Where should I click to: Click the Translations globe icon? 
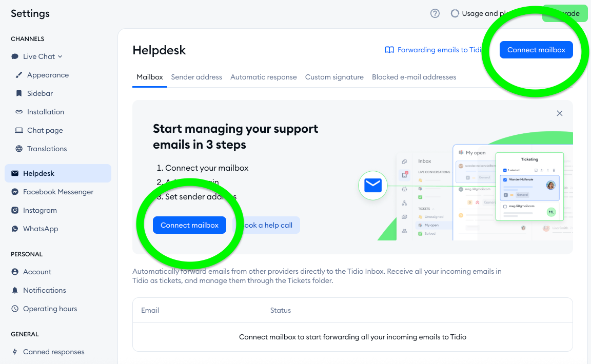[19, 149]
